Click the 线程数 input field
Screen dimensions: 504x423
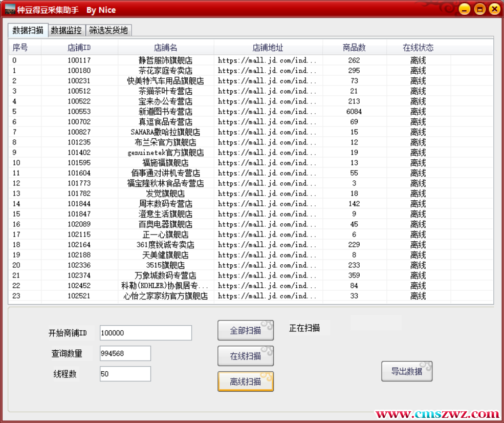[x=125, y=374]
